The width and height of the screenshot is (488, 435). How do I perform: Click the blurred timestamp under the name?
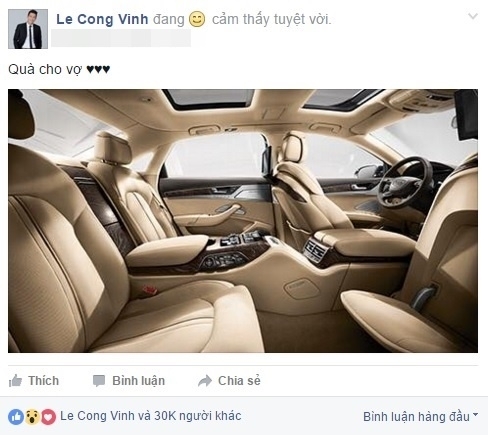click(x=121, y=38)
